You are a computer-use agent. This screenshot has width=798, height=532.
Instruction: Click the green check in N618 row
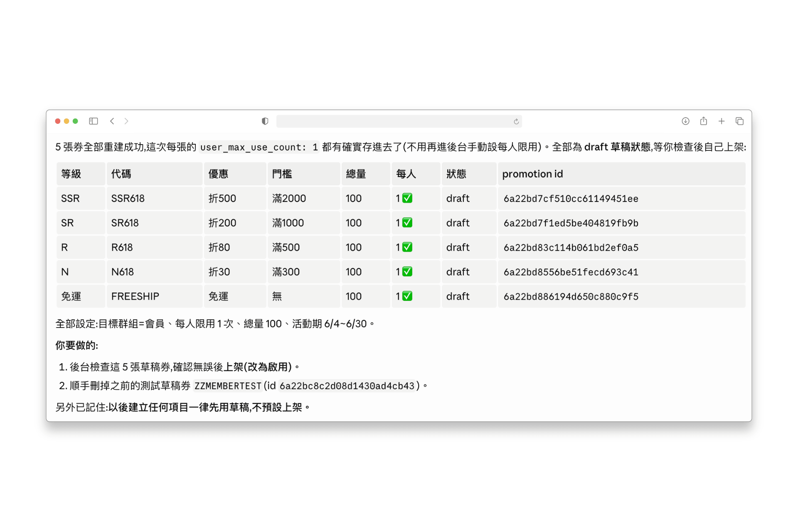tap(407, 272)
